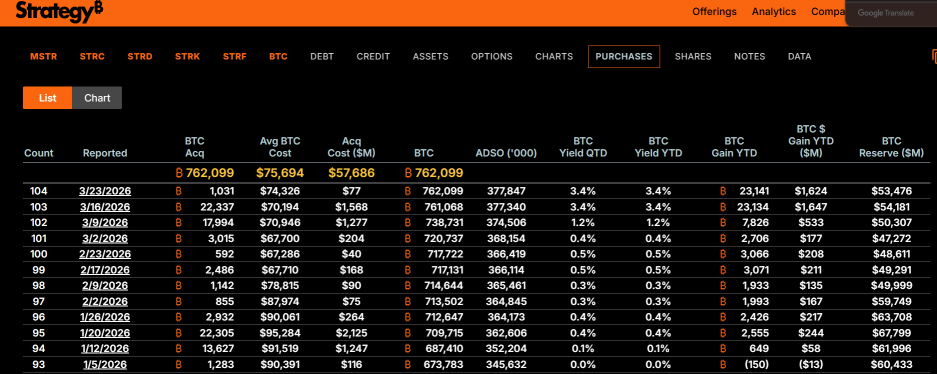This screenshot has height=374, width=937.
Task: Click the BTC Reserve ($M) column header
Action: [x=892, y=147]
